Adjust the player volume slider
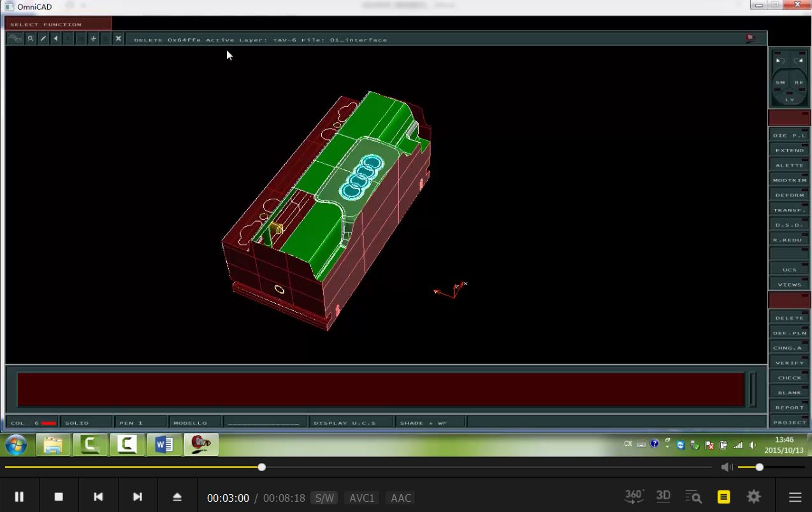This screenshot has width=812, height=512. click(771, 467)
